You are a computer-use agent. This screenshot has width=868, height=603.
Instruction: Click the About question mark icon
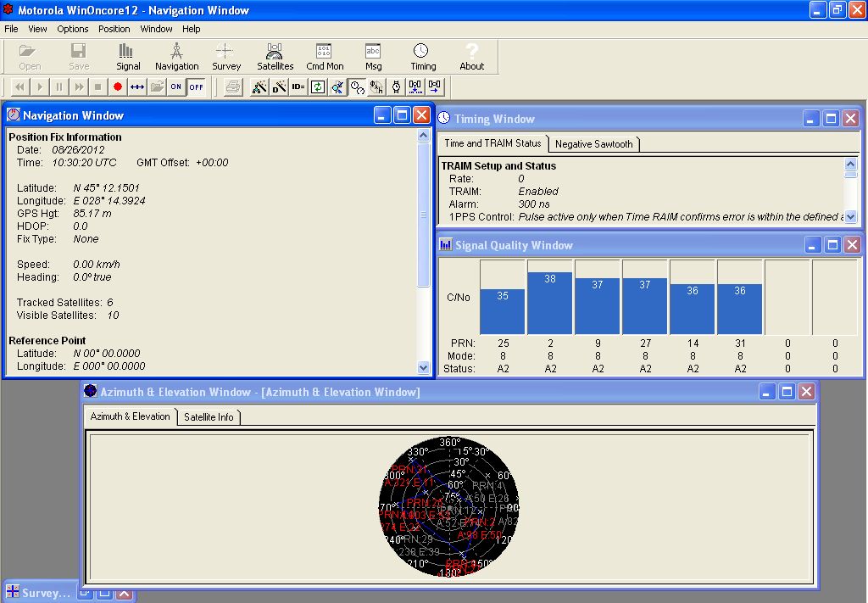tap(471, 51)
